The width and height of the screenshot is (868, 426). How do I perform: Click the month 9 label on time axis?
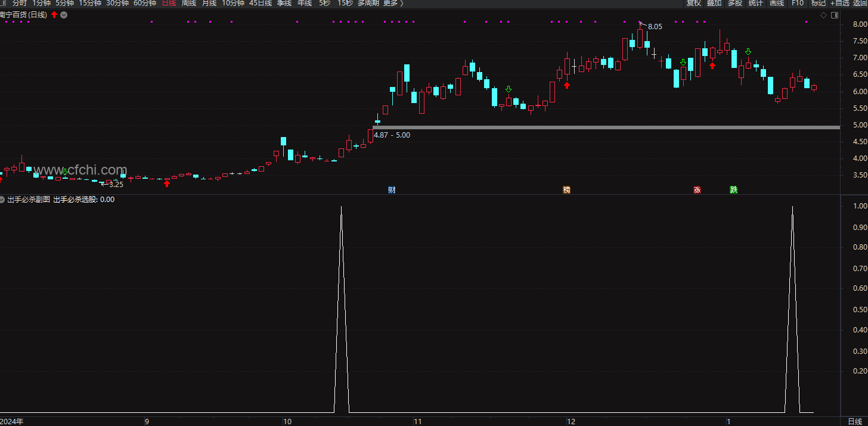tap(147, 421)
